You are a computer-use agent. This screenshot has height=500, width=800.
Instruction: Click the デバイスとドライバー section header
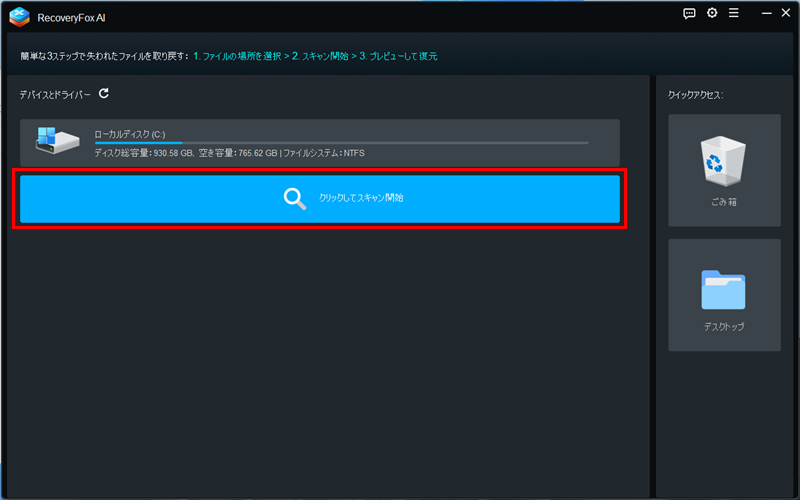(x=55, y=94)
